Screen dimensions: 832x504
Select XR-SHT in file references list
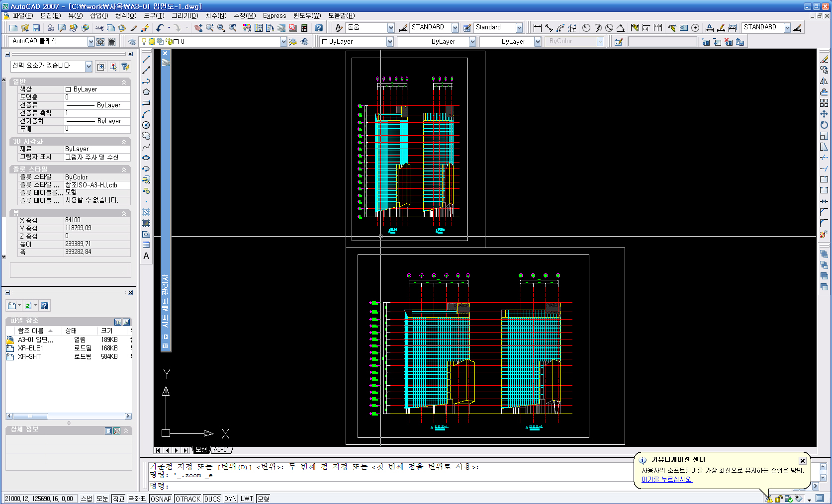tap(29, 356)
